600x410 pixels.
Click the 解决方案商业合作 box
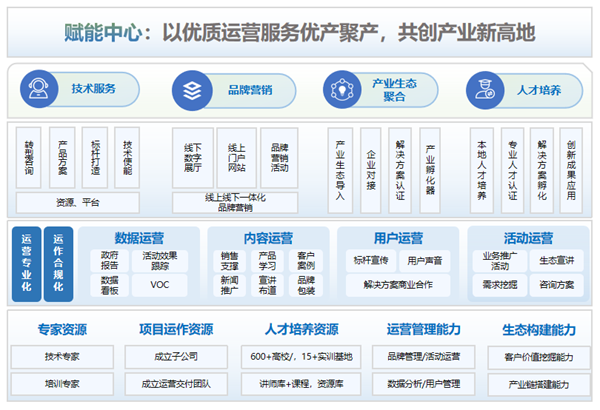click(398, 284)
